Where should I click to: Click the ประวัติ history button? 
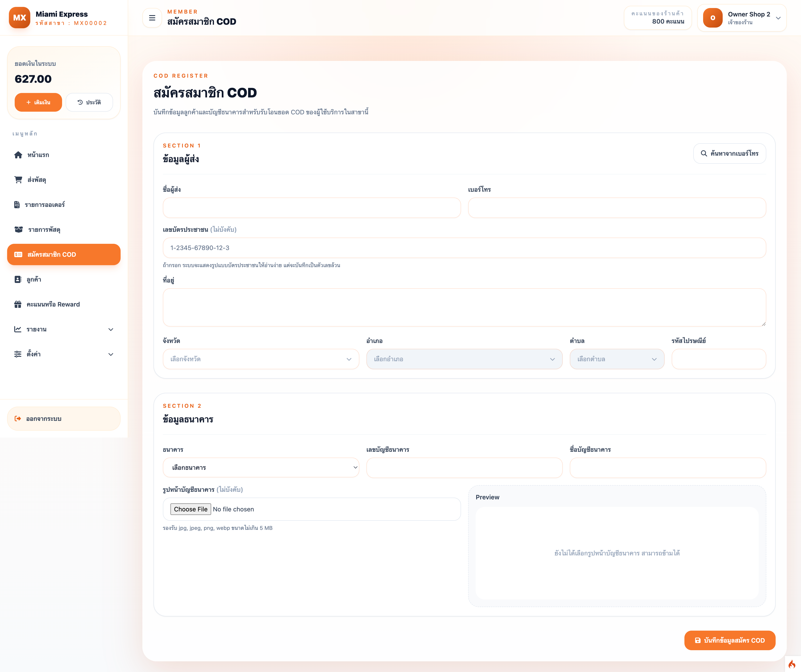tap(89, 102)
